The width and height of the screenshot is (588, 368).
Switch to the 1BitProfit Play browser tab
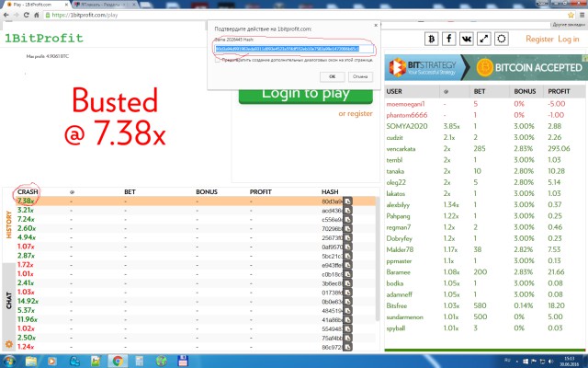[36, 5]
